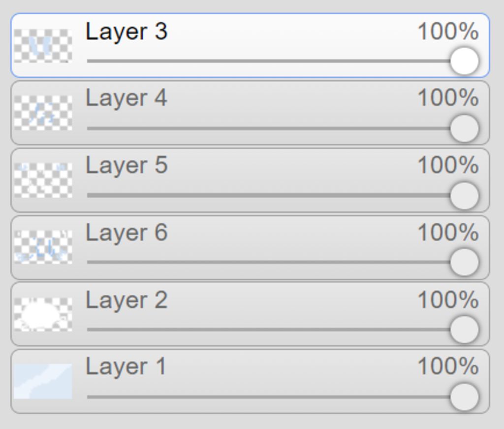Select the Layer 5 thumbnail
504x429 pixels.
(43, 180)
